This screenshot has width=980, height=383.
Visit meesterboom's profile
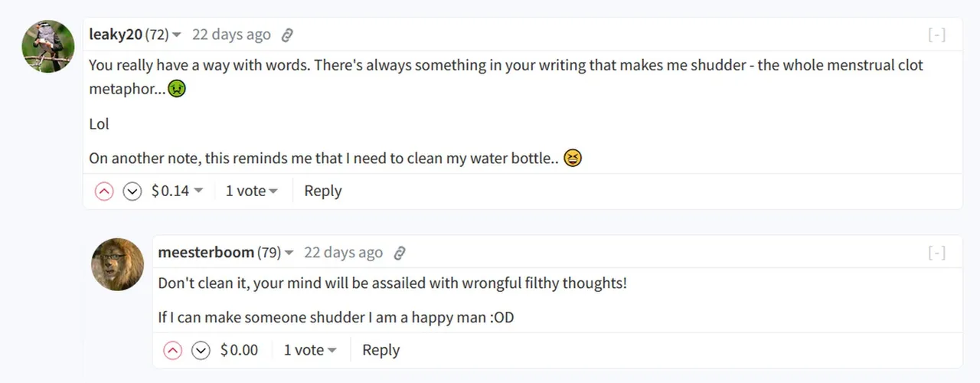point(206,253)
